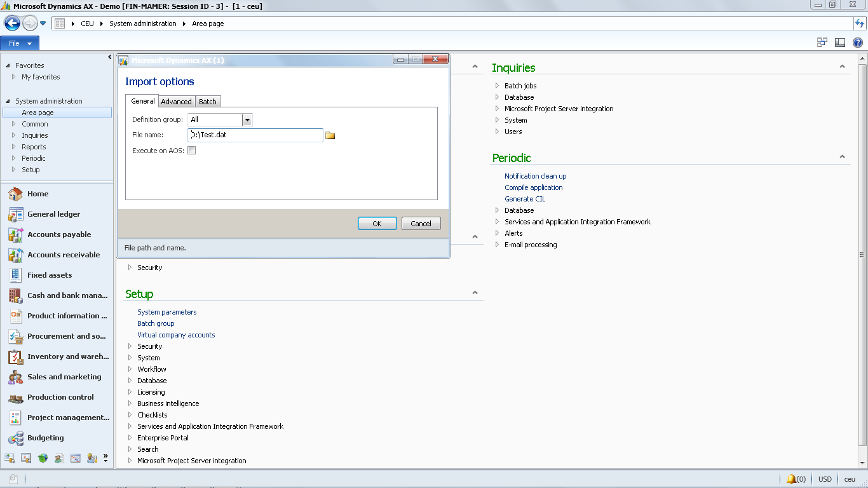Click the USD currency in the status bar

point(825,479)
